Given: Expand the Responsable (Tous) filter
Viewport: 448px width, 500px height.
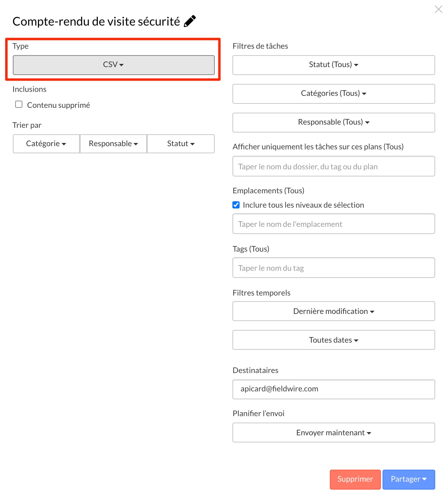Looking at the screenshot, I should click(333, 122).
